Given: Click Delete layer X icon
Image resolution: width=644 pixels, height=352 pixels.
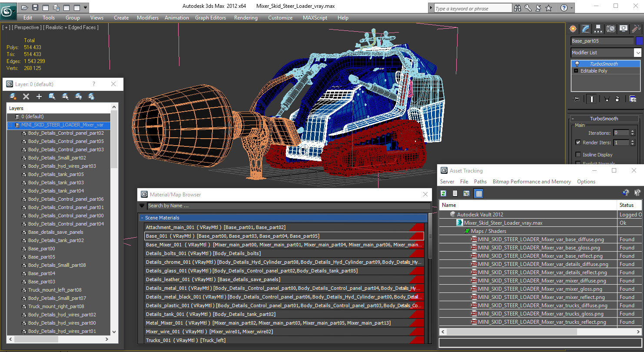Looking at the screenshot, I should pyautogui.click(x=26, y=96).
